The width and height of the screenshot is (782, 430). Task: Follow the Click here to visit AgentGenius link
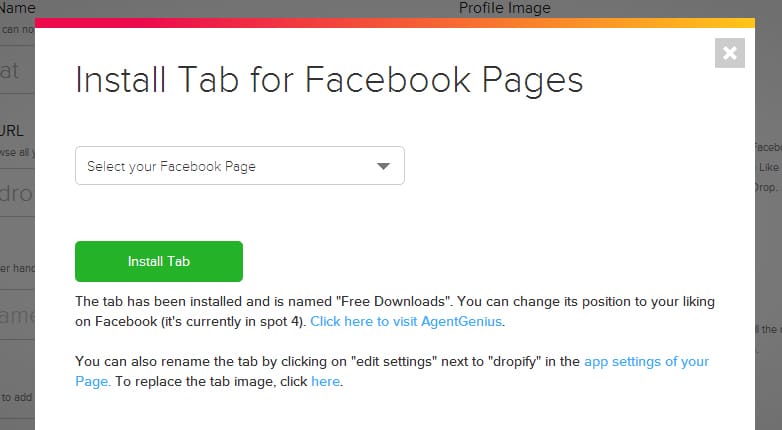click(x=407, y=321)
